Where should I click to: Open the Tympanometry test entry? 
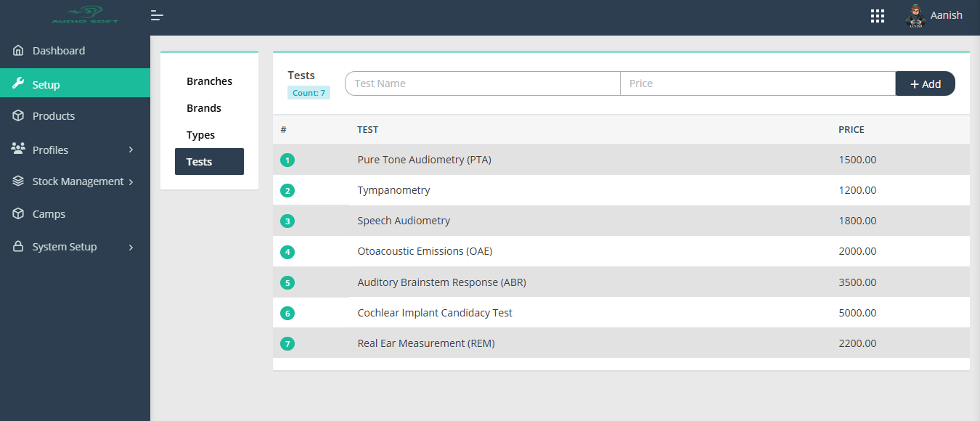(x=393, y=189)
